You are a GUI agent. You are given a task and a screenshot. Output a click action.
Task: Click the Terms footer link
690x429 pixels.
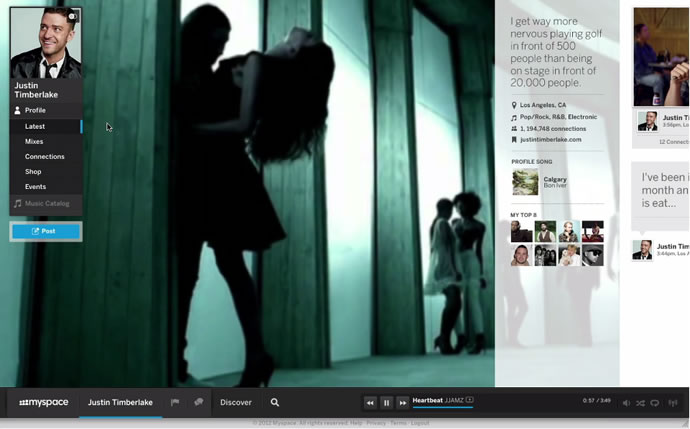pyautogui.click(x=398, y=423)
